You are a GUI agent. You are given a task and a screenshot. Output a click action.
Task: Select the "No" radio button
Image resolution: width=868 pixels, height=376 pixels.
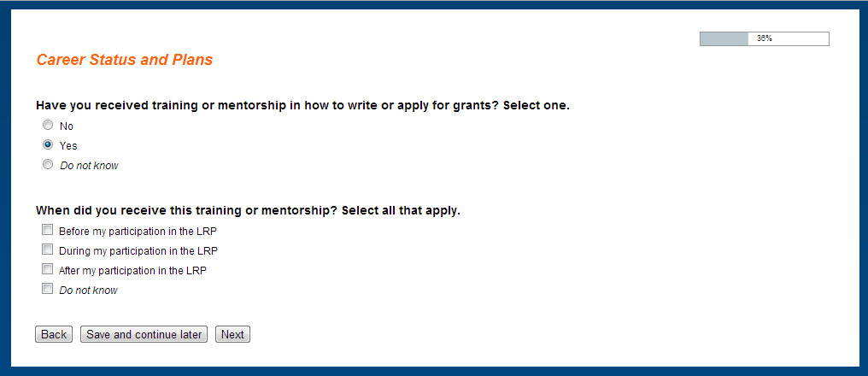(48, 126)
